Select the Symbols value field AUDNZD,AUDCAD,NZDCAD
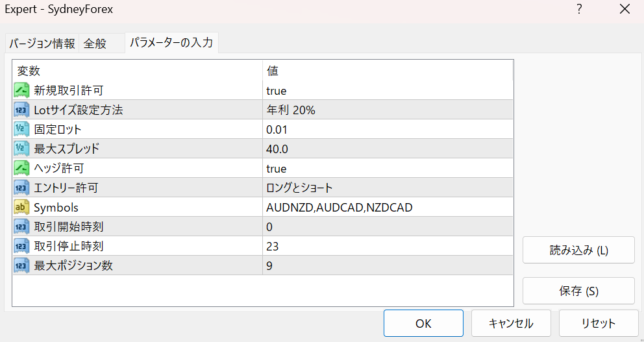The image size is (644, 342). (x=388, y=207)
